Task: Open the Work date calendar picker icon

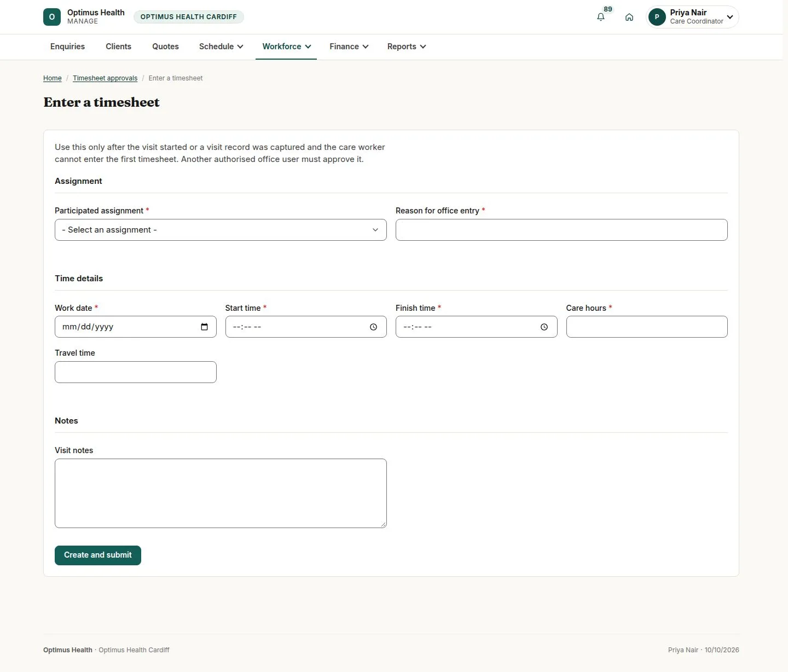Action: (x=205, y=327)
